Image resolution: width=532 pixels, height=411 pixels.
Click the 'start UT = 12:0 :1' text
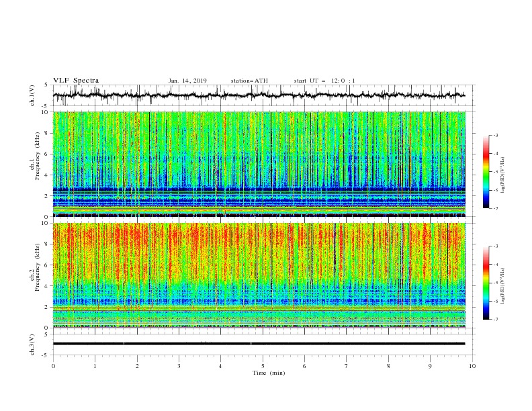[324, 81]
